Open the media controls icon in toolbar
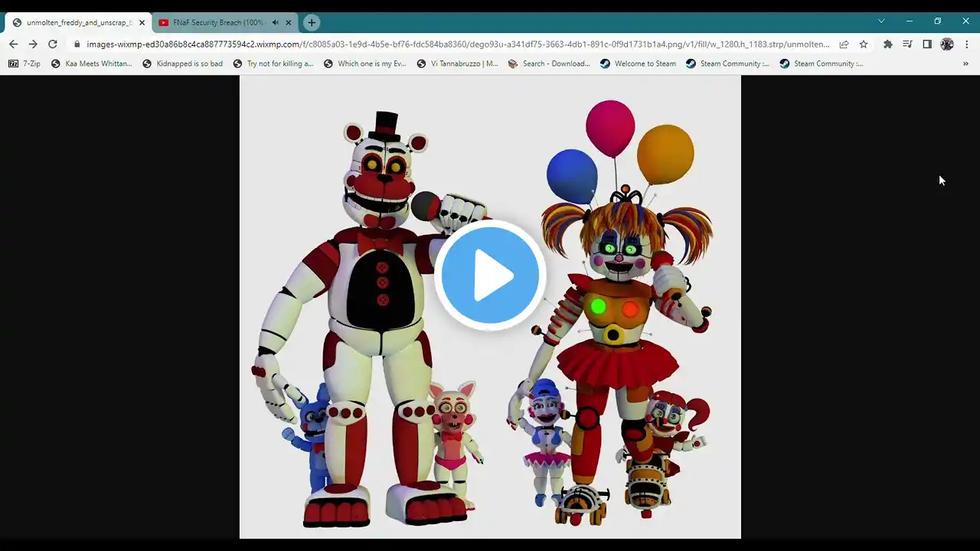Screen dimensions: 980x551 (907, 44)
